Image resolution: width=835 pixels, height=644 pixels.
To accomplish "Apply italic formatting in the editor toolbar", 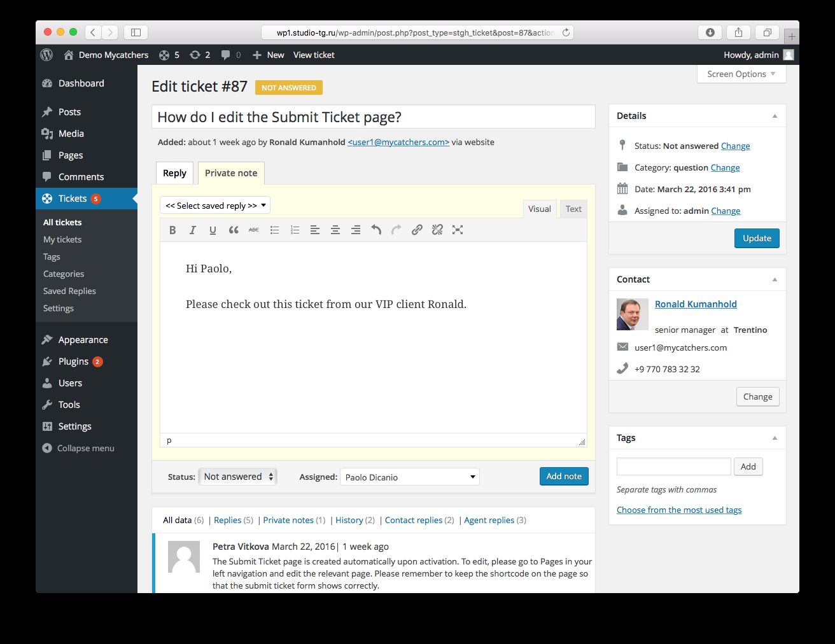I will tap(192, 230).
